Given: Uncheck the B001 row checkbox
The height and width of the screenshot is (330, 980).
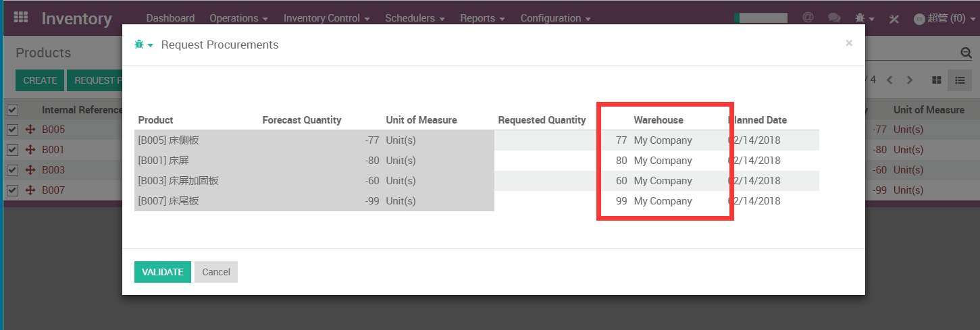Looking at the screenshot, I should tap(12, 150).
